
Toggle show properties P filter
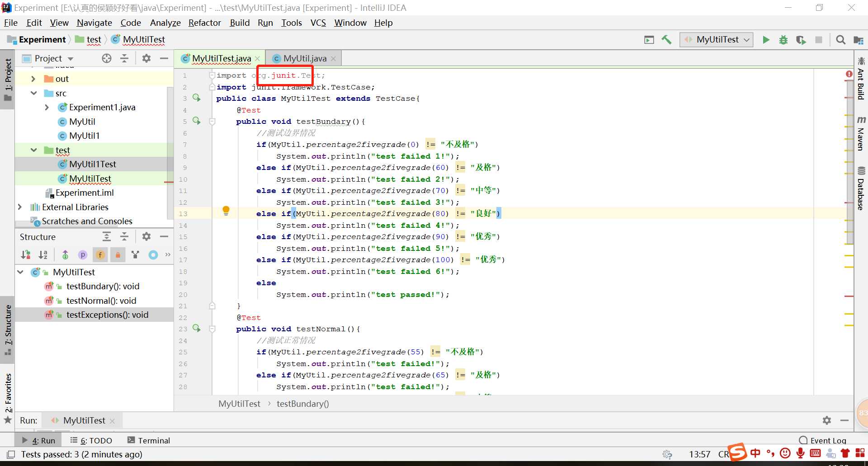click(83, 255)
